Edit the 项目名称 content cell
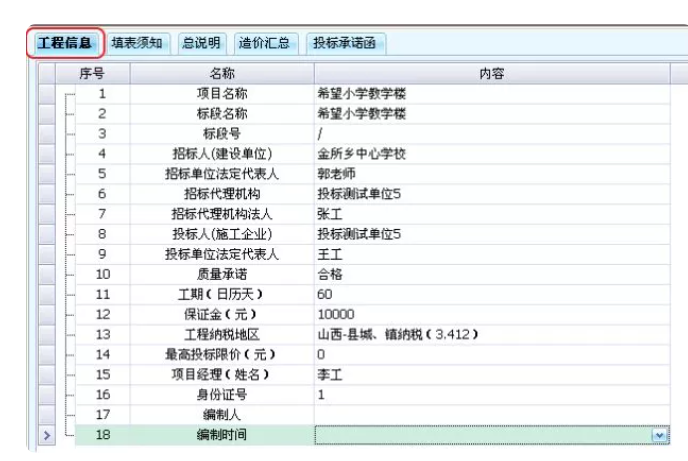 point(492,94)
